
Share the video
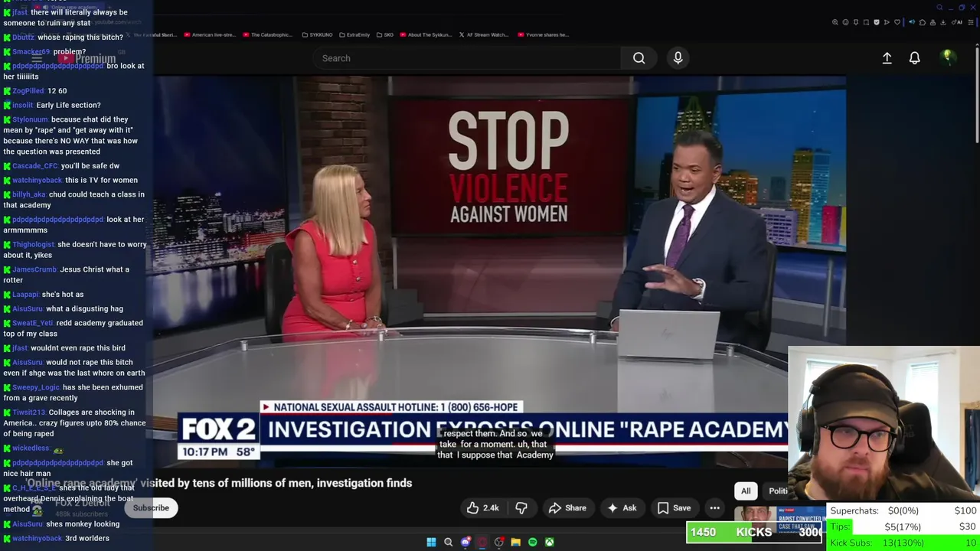pyautogui.click(x=567, y=508)
